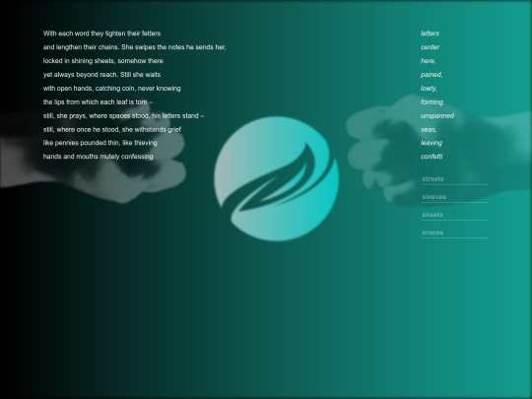Select the italic word "pained,"
Screen dimensions: 532x399
coord(432,75)
